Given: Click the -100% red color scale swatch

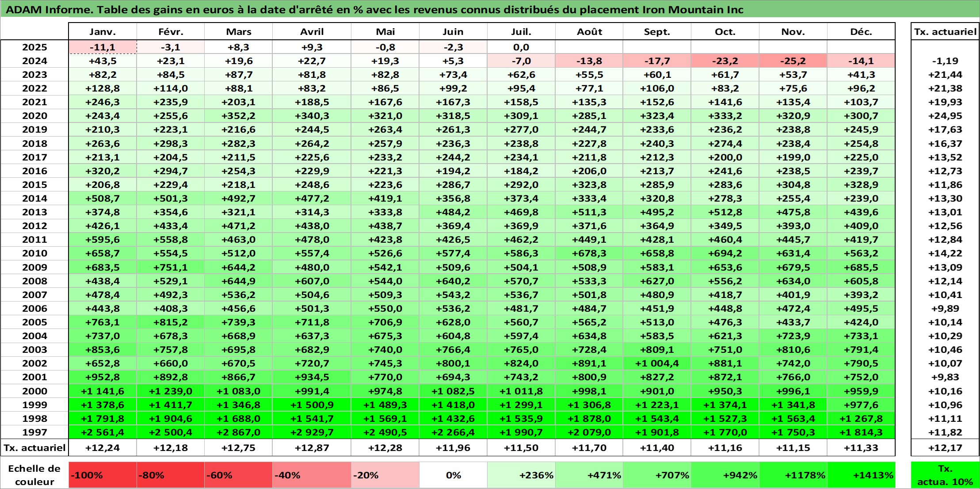Looking at the screenshot, I should 103,475.
